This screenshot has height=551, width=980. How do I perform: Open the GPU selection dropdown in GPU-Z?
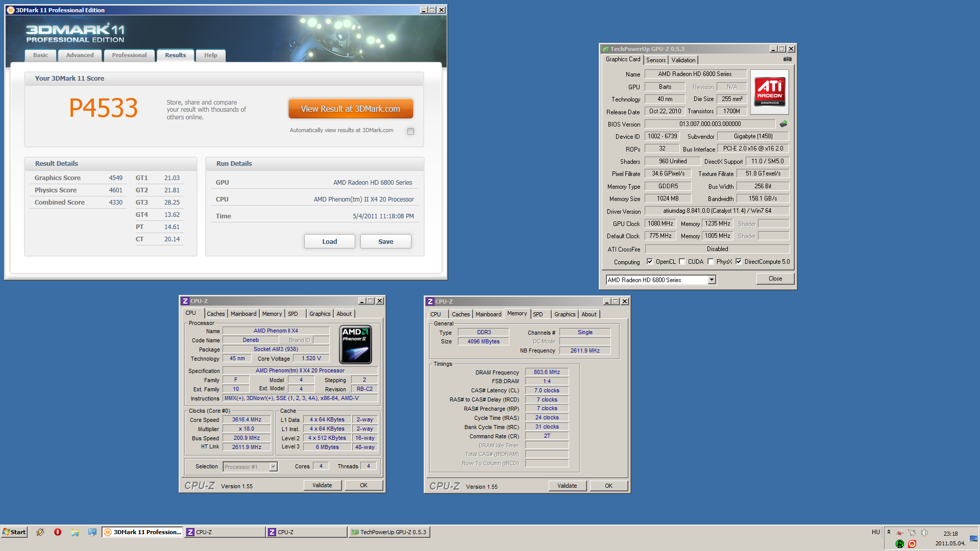pyautogui.click(x=712, y=280)
